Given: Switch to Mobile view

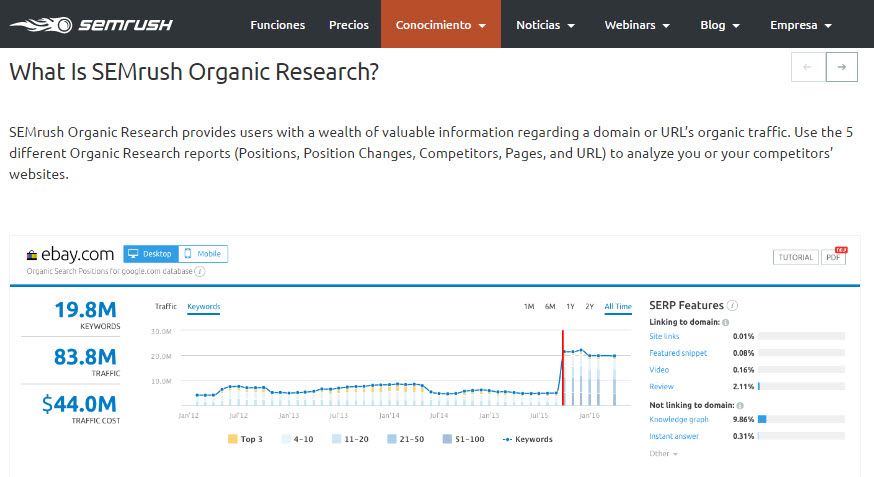Looking at the screenshot, I should (x=203, y=254).
